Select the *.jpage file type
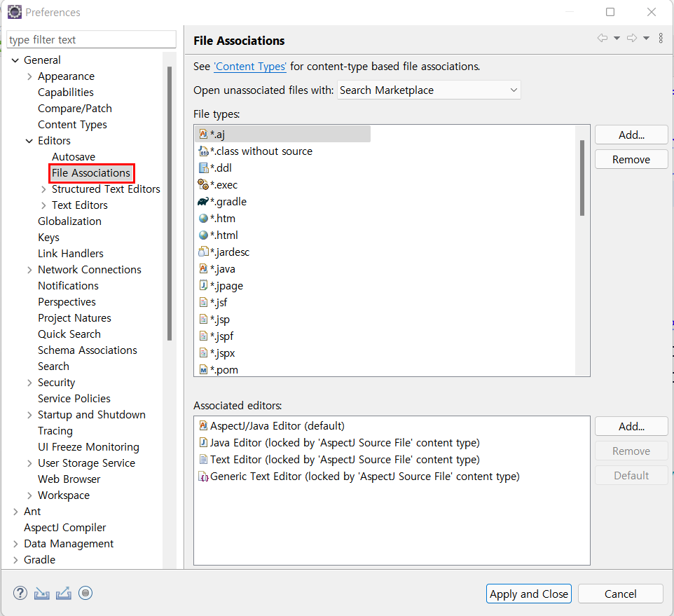The height and width of the screenshot is (616, 674). [x=221, y=286]
